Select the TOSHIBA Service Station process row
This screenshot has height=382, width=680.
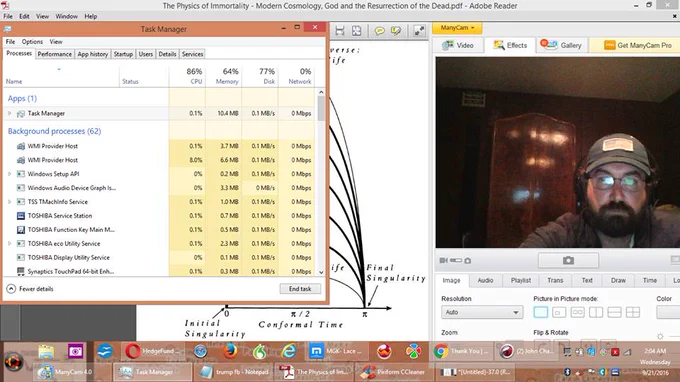(160, 215)
